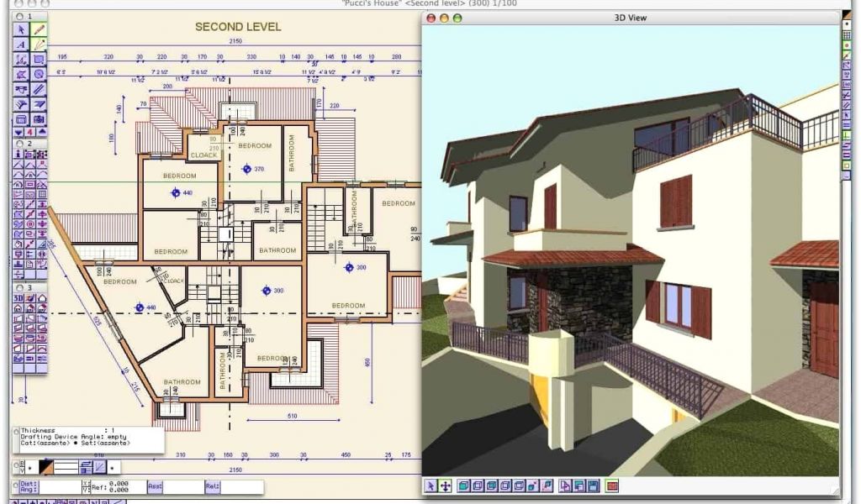
Task: Click the Rel: button in coordinates bar
Action: click(213, 486)
